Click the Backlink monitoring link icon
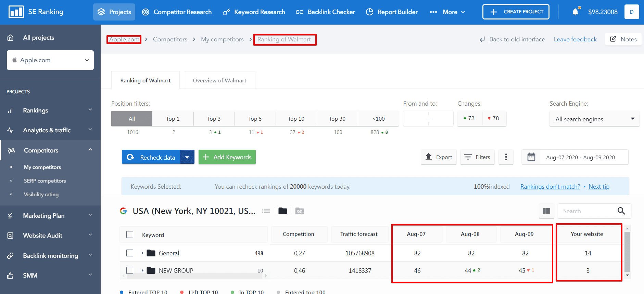This screenshot has height=294, width=644. (x=10, y=255)
